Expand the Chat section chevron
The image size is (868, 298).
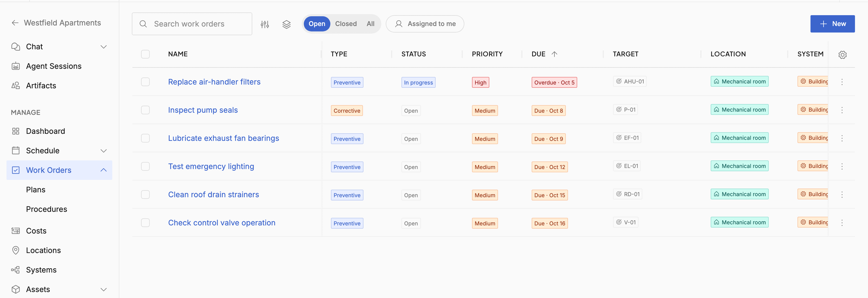pyautogui.click(x=104, y=47)
